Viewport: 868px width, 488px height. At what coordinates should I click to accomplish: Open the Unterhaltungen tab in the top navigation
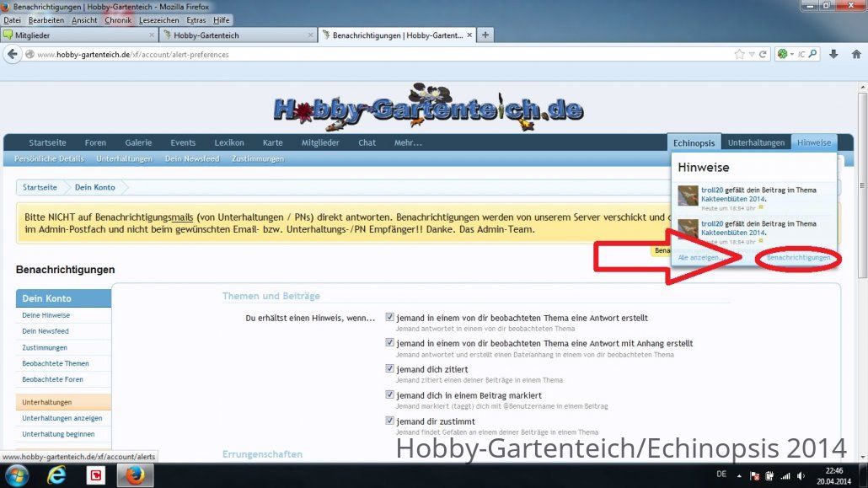click(756, 143)
